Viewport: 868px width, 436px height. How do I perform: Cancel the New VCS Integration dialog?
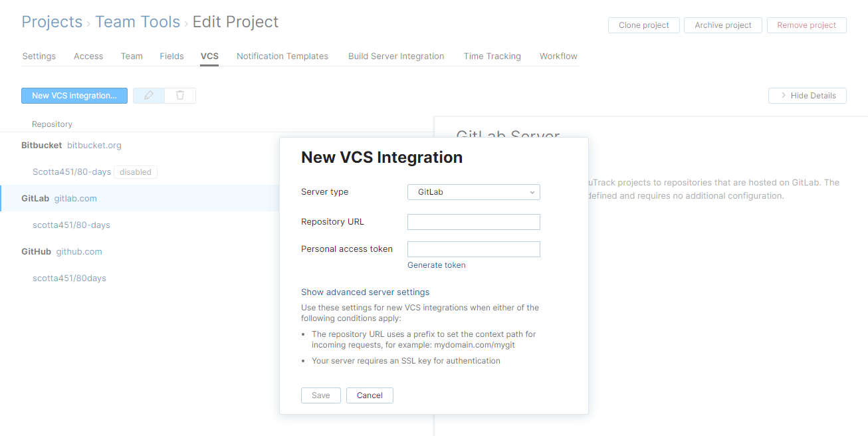click(x=370, y=395)
